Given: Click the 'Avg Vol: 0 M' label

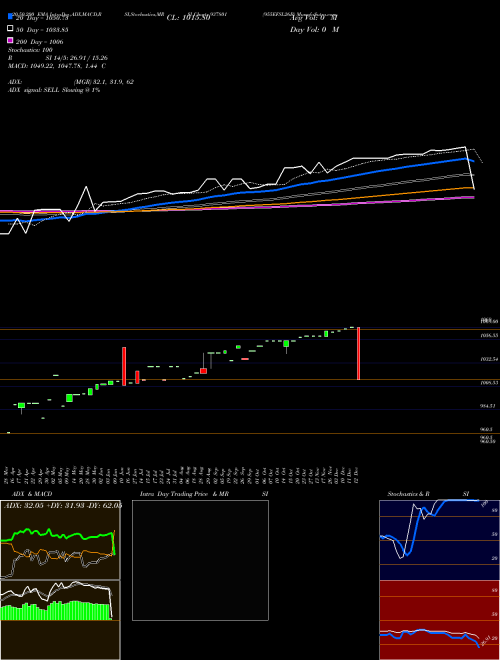Looking at the screenshot, I should pyautogui.click(x=314, y=18).
